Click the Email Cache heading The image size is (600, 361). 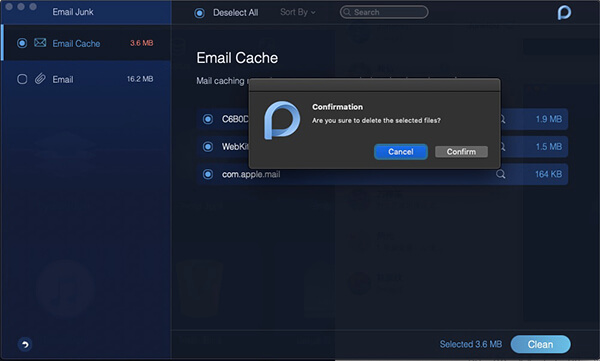pos(237,58)
